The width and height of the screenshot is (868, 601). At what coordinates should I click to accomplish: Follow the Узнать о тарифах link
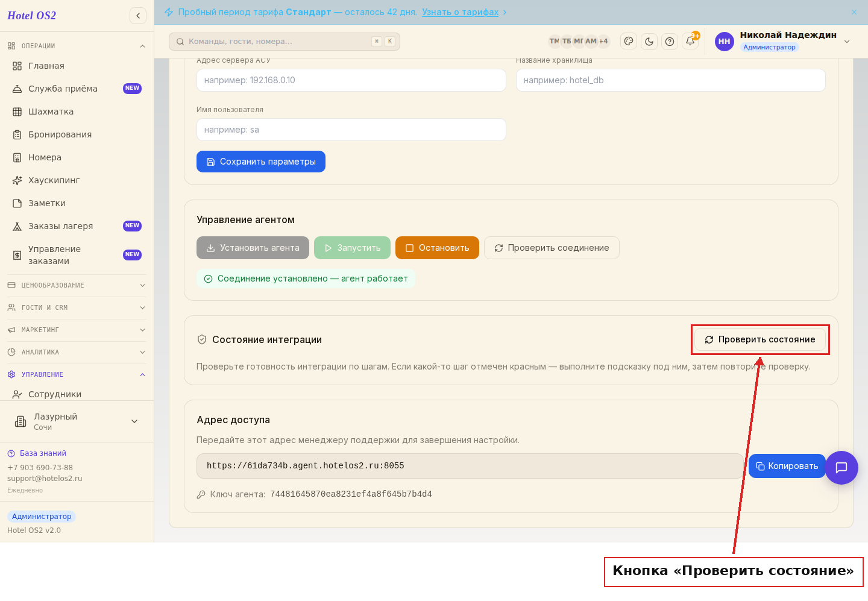pyautogui.click(x=461, y=12)
